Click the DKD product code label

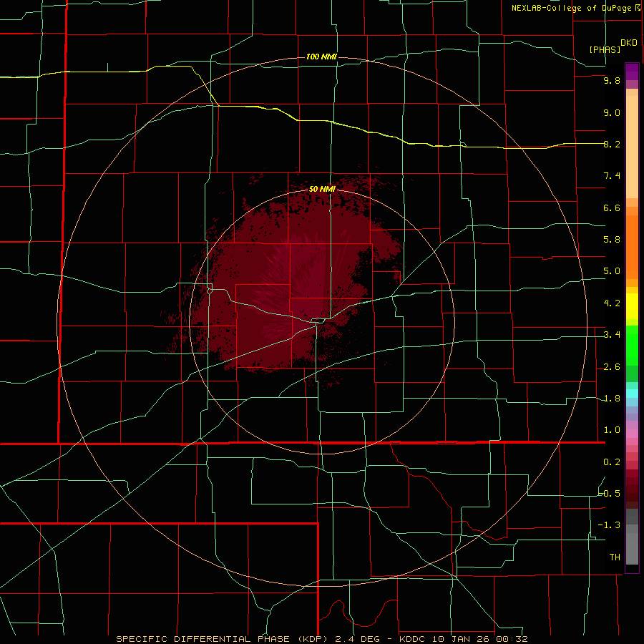pos(629,43)
